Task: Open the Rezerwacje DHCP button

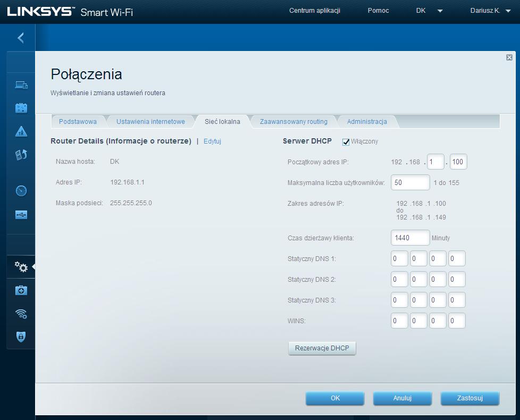Action: pos(322,348)
